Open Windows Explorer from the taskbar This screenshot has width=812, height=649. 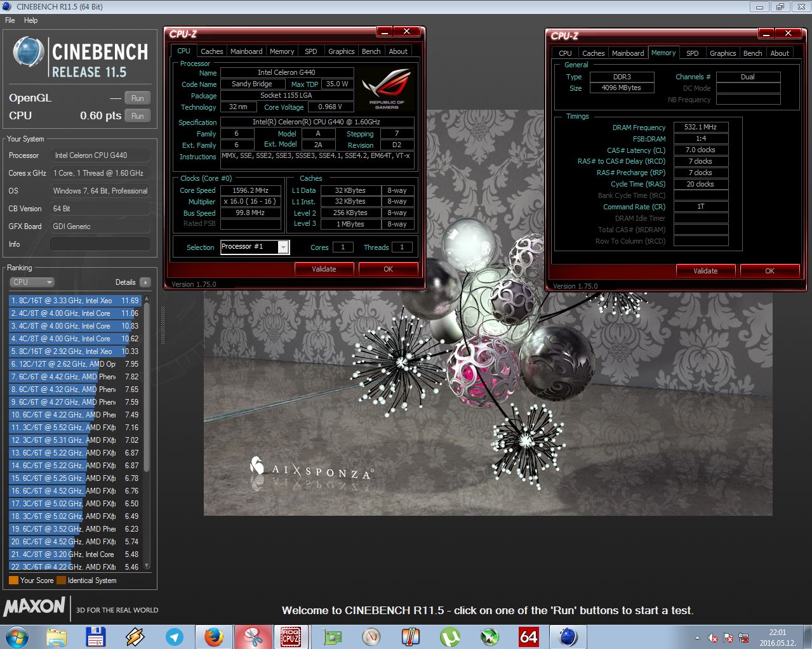57,637
